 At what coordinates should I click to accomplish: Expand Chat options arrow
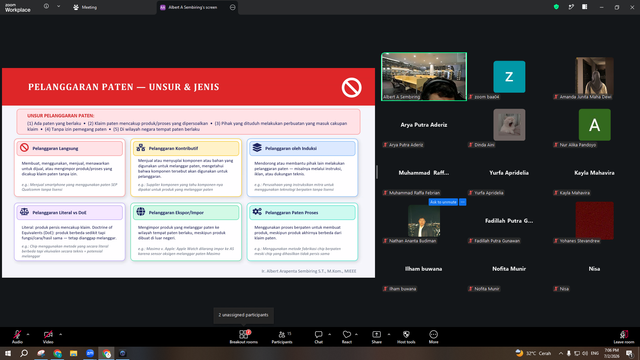tap(329, 334)
